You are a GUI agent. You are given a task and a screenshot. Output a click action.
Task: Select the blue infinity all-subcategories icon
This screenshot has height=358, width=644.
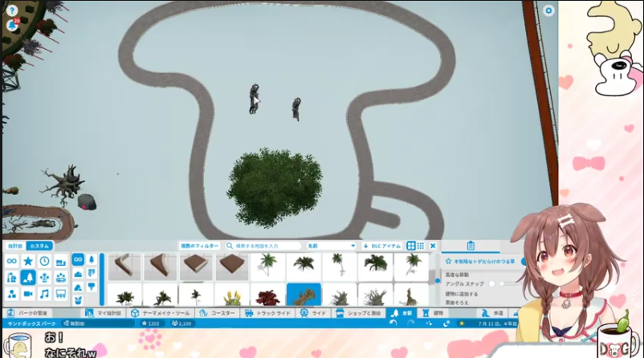78,259
